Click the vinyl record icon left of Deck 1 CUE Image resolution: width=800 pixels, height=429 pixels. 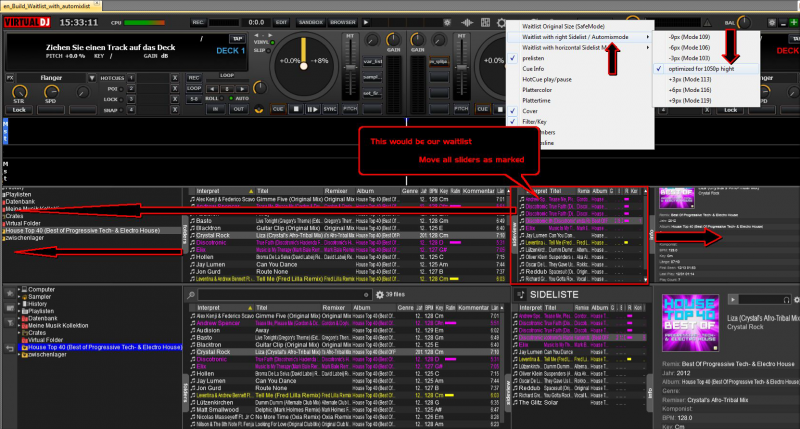pos(259,109)
